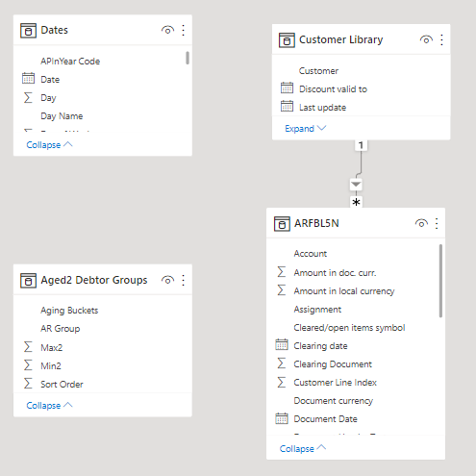
Task: Collapse the Dates table fields
Action: pos(49,145)
